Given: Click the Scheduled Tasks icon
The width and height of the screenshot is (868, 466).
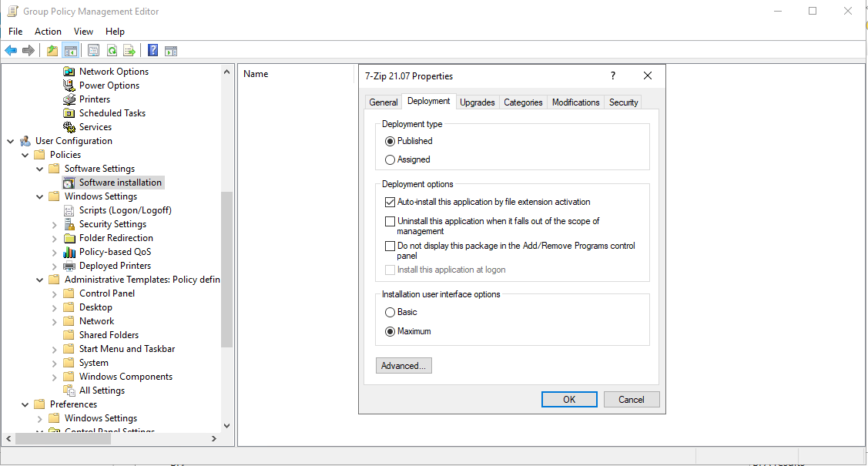Looking at the screenshot, I should point(69,113).
